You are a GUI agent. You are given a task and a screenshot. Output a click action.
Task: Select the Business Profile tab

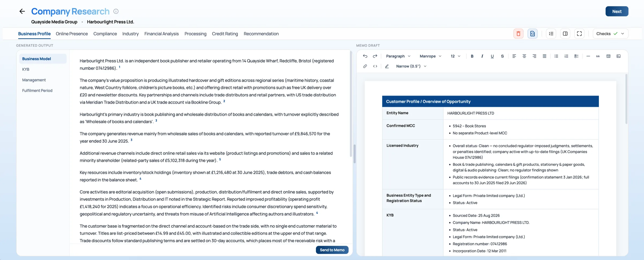coord(34,34)
